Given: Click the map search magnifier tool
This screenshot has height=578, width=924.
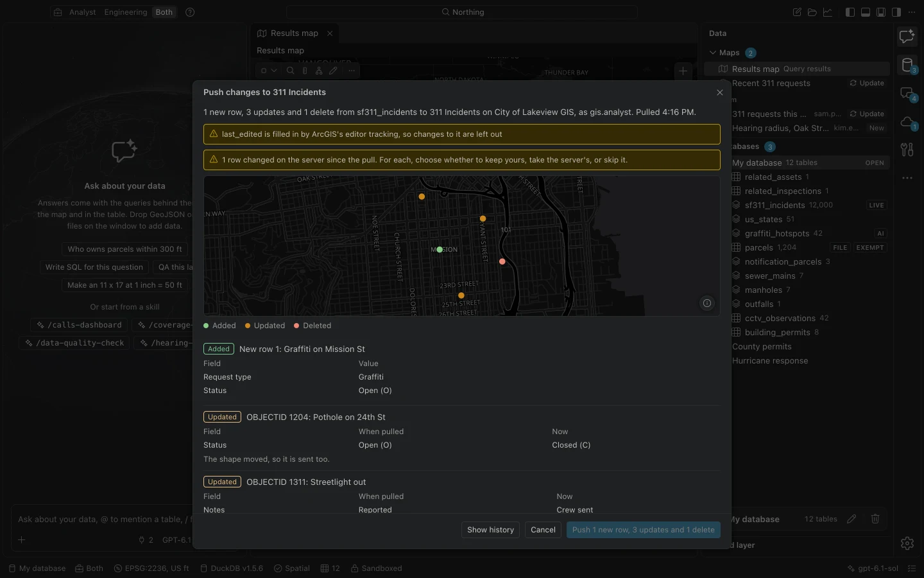Looking at the screenshot, I should point(291,71).
